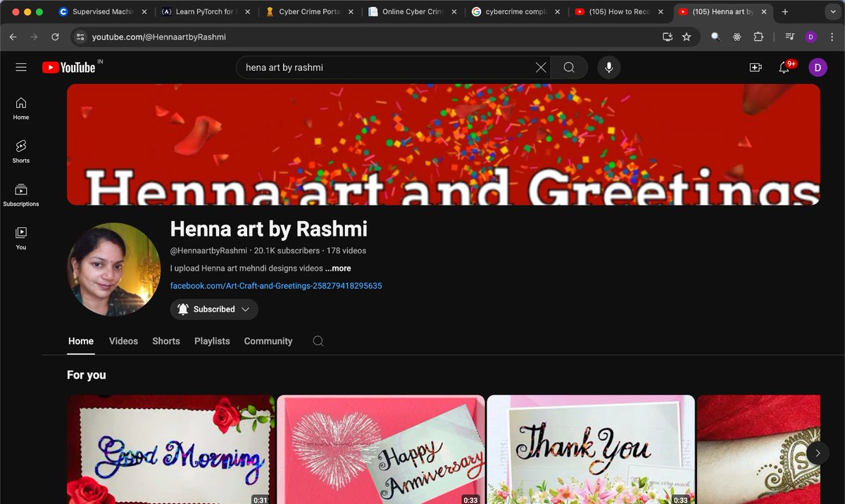Open the Create video button
This screenshot has height=504, width=845.
pyautogui.click(x=756, y=68)
